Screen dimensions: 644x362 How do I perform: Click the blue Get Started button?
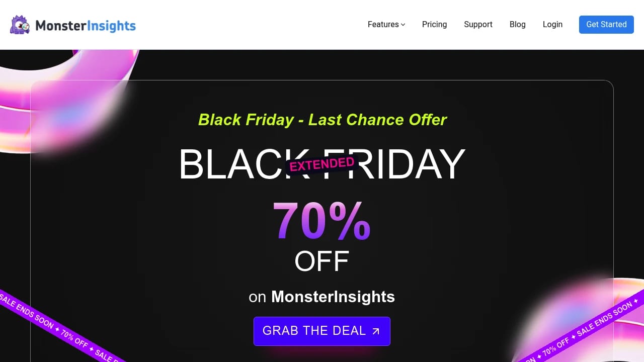point(606,24)
